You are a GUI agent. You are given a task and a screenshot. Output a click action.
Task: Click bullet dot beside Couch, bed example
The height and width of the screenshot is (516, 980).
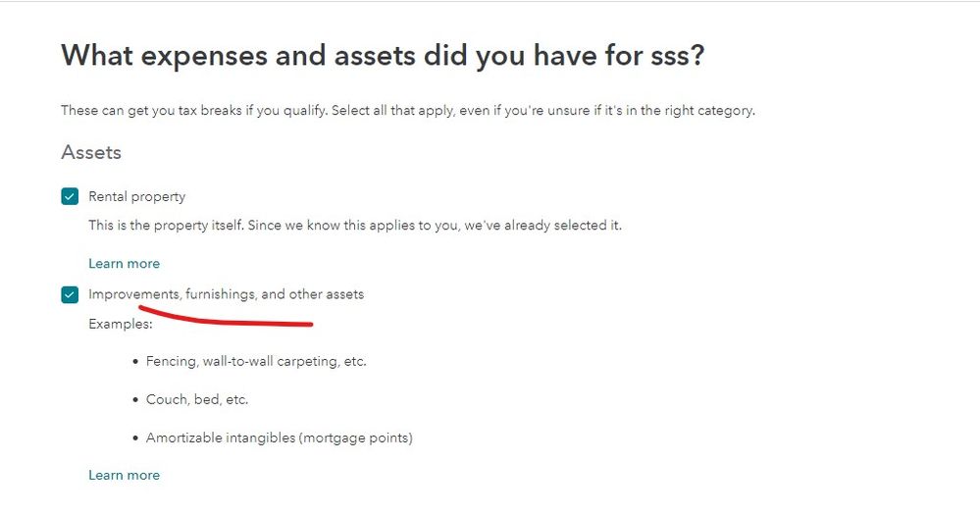pyautogui.click(x=135, y=400)
